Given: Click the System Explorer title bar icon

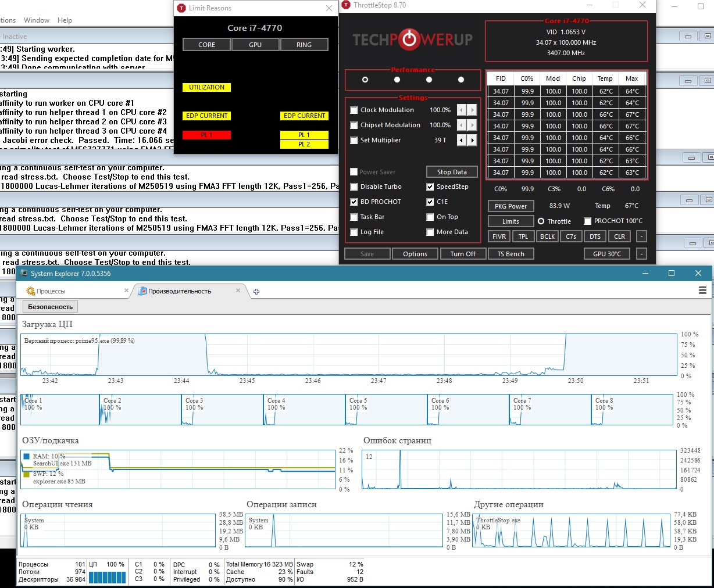Looking at the screenshot, I should pos(23,273).
